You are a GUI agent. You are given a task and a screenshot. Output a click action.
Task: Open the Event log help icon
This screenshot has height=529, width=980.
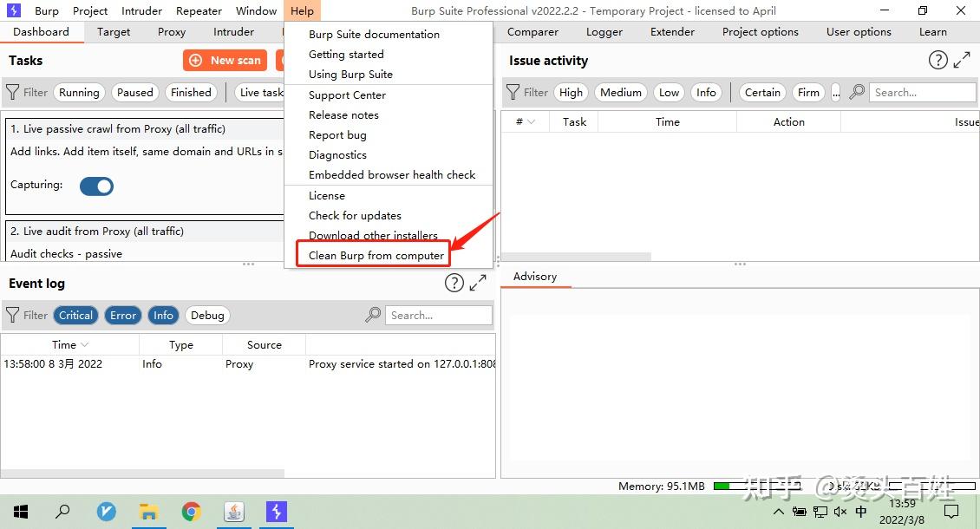tap(454, 284)
